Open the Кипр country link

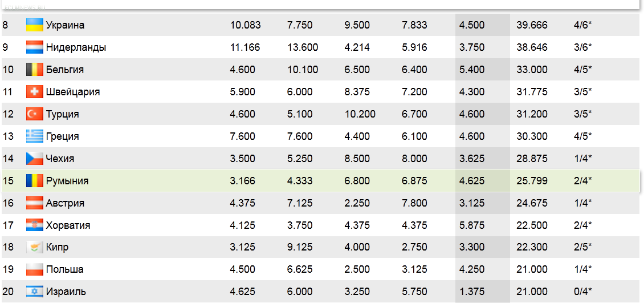pos(57,247)
